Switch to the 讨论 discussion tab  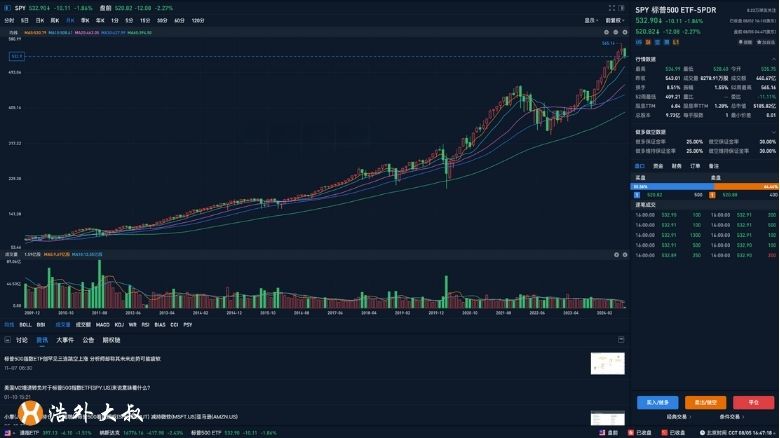(22, 340)
